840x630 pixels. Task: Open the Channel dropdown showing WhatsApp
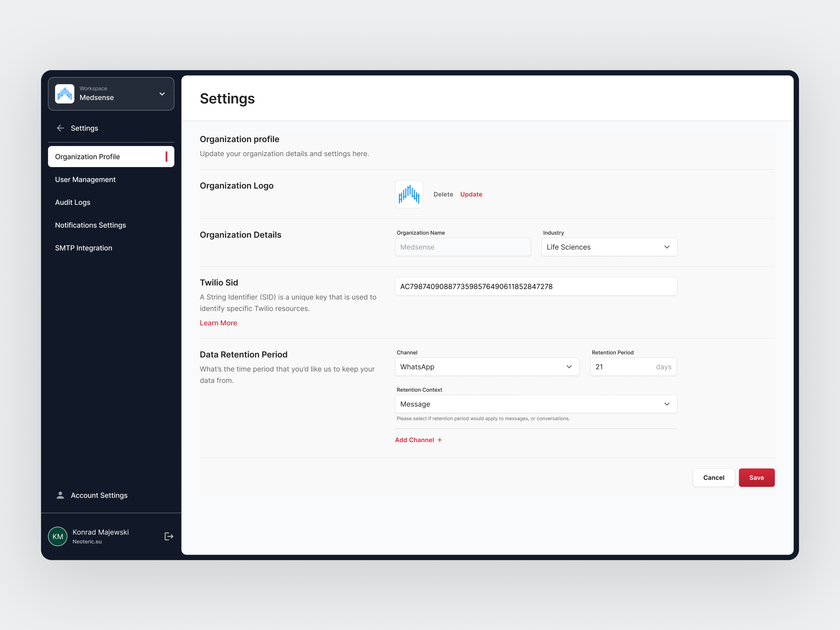(487, 366)
